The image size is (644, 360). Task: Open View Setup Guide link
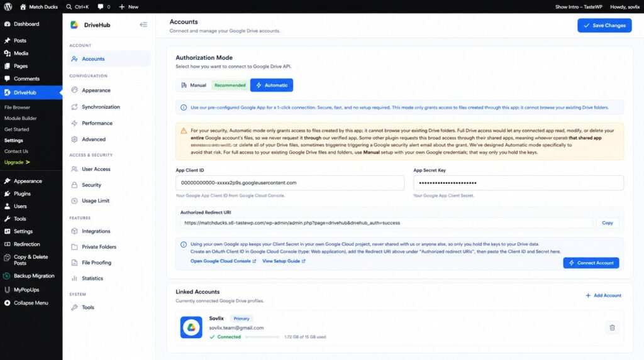pos(284,261)
